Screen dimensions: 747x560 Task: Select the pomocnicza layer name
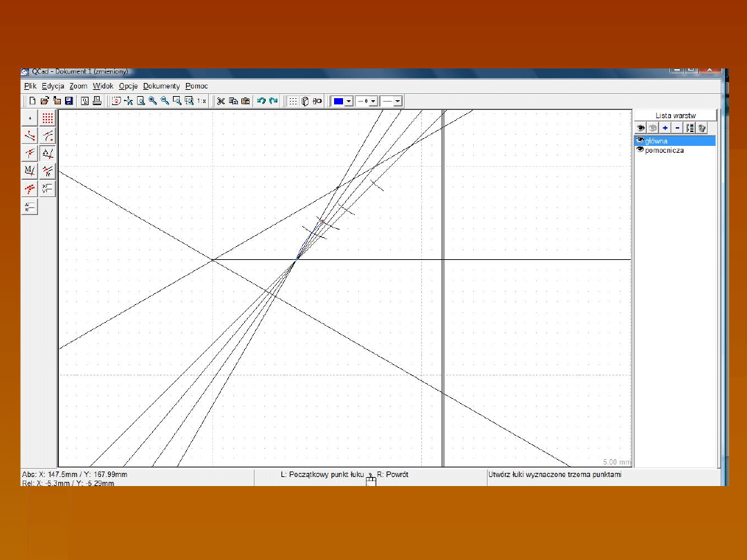click(665, 150)
